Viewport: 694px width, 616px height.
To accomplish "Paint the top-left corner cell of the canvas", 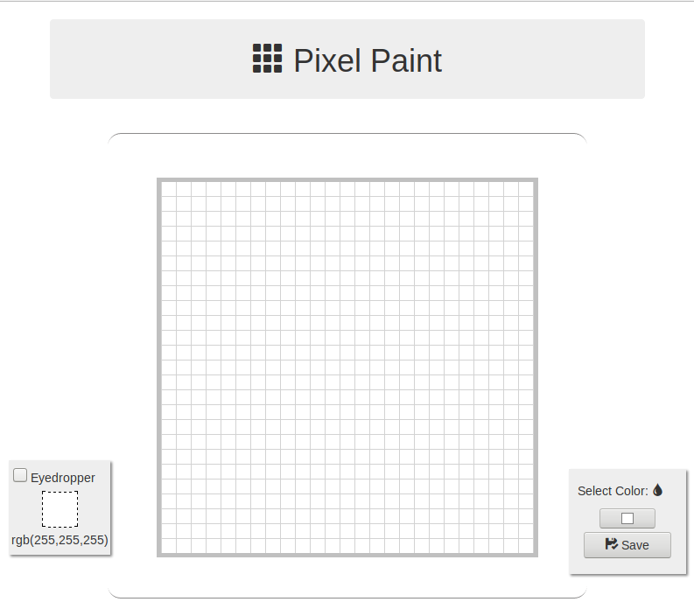I will 169,188.
